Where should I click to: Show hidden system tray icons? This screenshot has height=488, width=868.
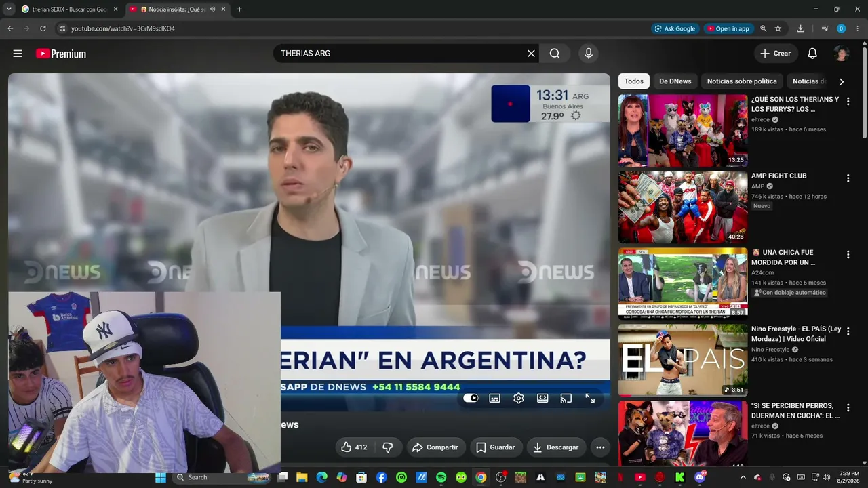pyautogui.click(x=743, y=477)
